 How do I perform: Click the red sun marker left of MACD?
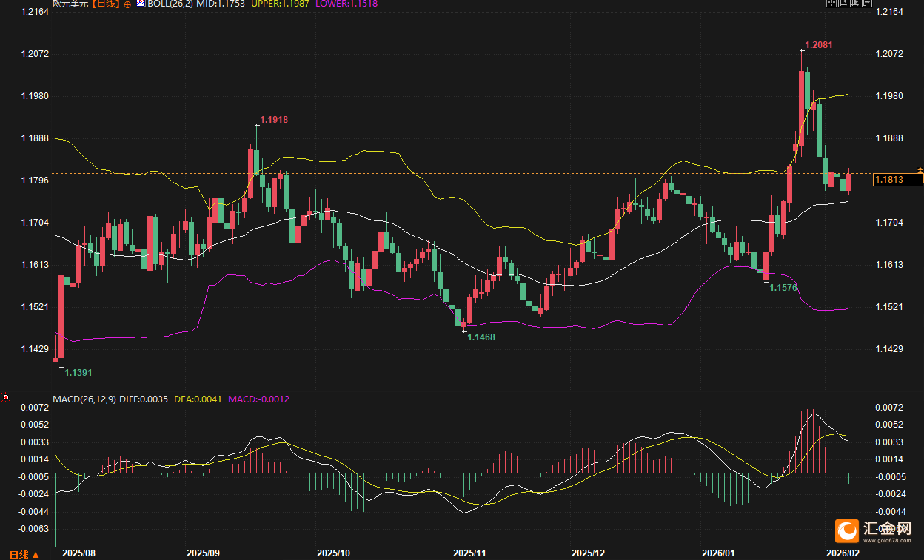[x=6, y=398]
